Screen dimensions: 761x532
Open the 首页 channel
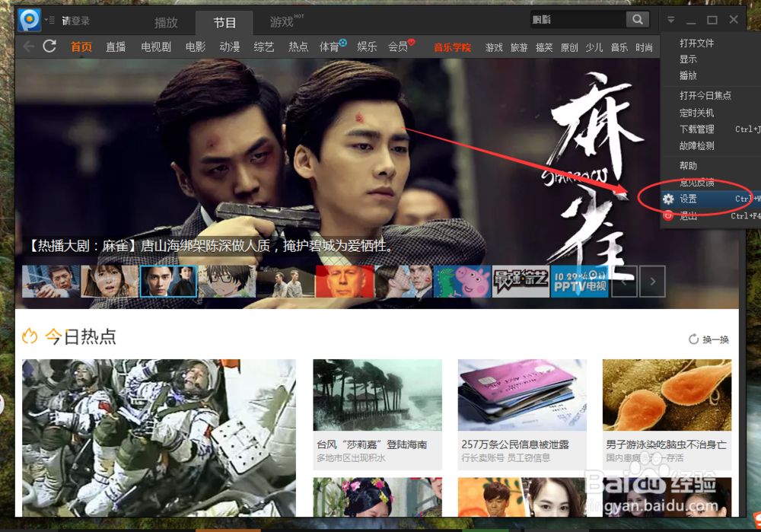[81, 47]
